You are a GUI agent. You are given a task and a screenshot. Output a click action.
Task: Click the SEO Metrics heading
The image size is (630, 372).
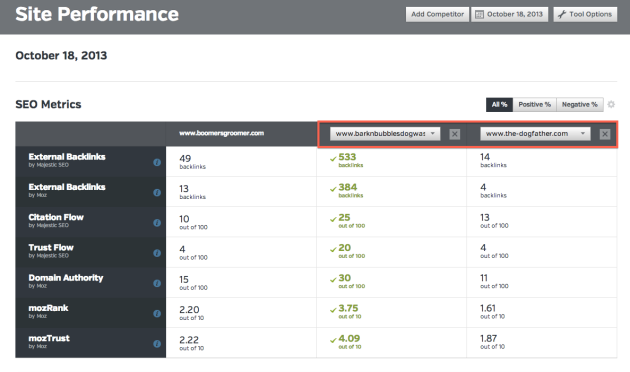point(48,104)
